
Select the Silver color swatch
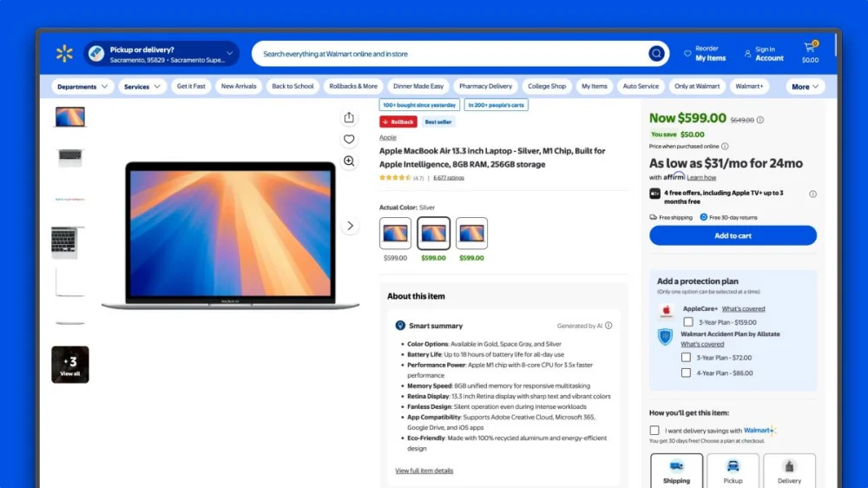433,234
